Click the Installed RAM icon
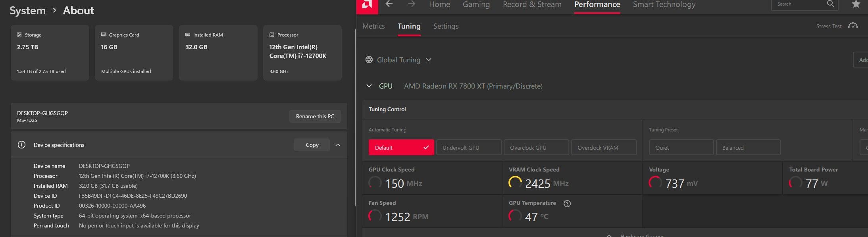 [188, 35]
